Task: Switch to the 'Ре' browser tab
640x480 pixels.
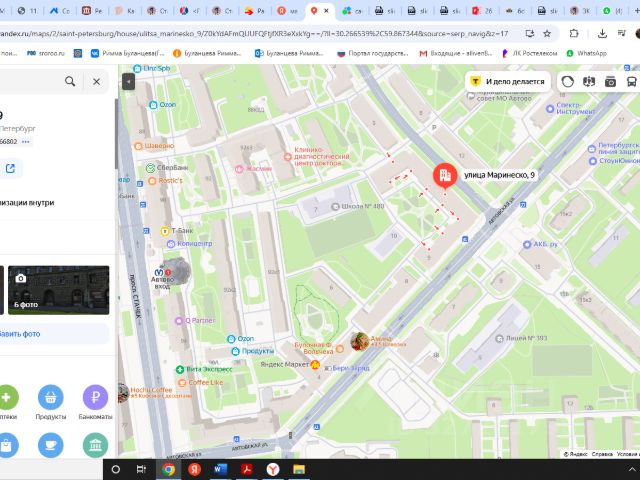Action: (93, 11)
